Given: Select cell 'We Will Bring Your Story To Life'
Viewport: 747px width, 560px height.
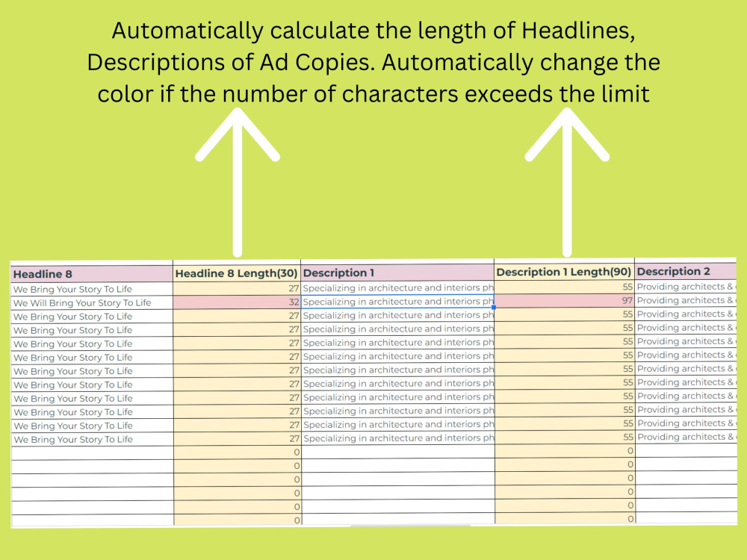Looking at the screenshot, I should [92, 303].
